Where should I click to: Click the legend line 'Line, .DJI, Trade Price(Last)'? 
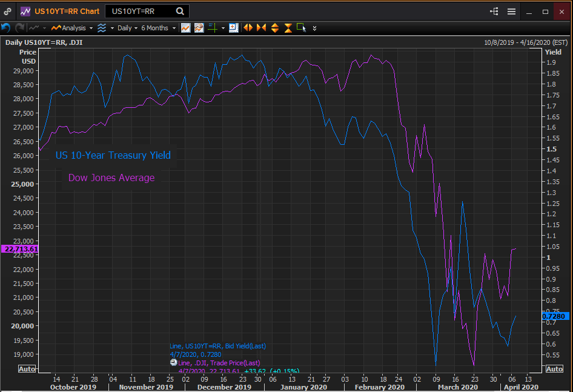click(x=219, y=363)
